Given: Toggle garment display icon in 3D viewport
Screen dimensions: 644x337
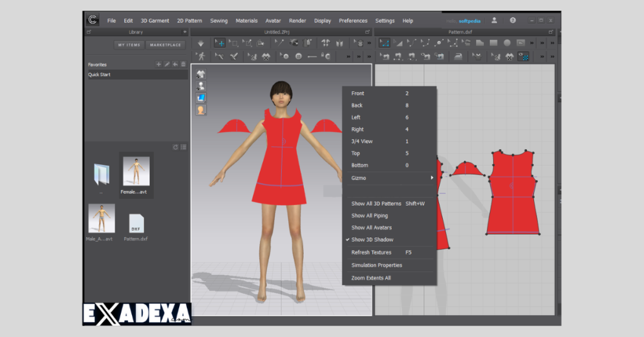Looking at the screenshot, I should tap(201, 74).
